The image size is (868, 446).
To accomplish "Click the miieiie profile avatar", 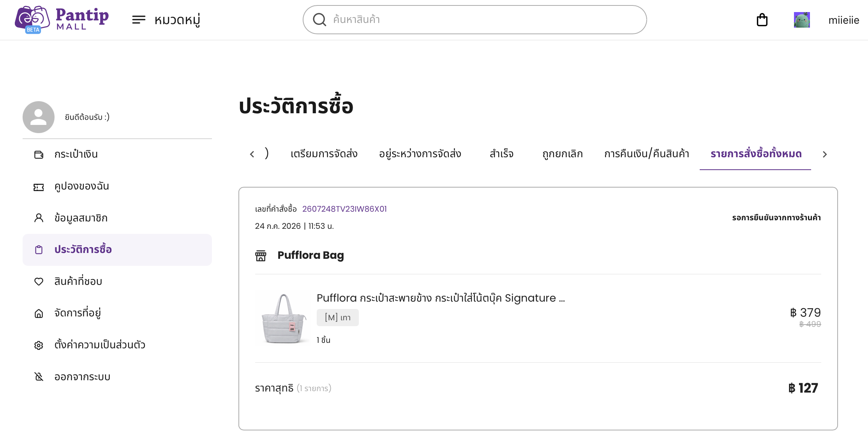I will (802, 20).
